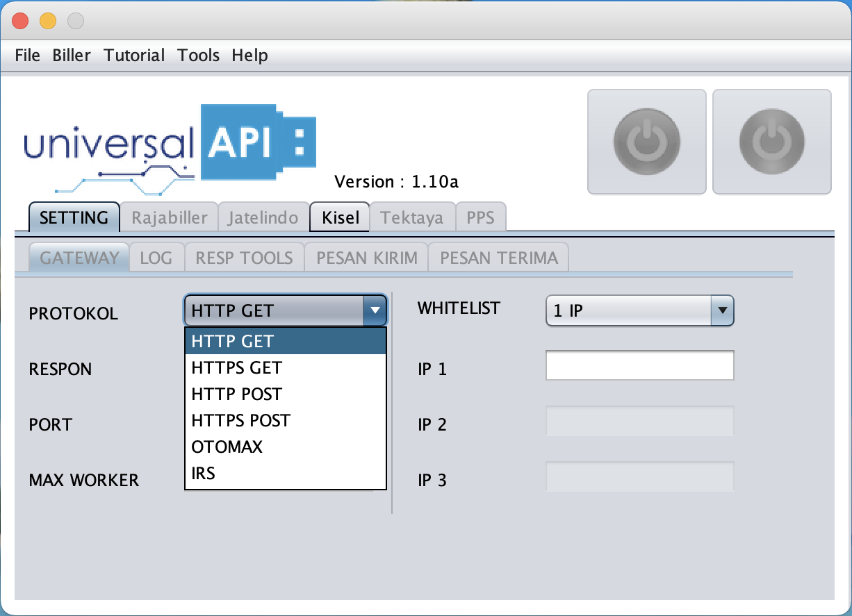
Task: Click the MAX WORKER label
Action: pos(84,481)
